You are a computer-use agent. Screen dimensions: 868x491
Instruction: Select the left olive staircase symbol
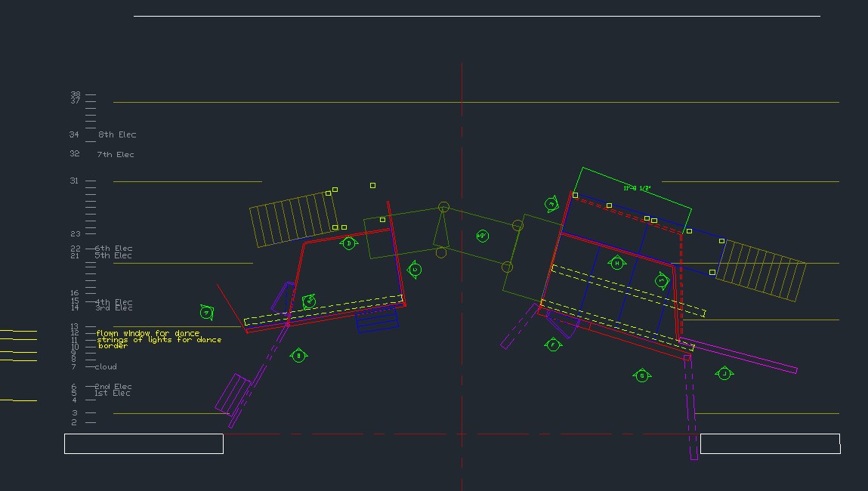click(x=292, y=220)
